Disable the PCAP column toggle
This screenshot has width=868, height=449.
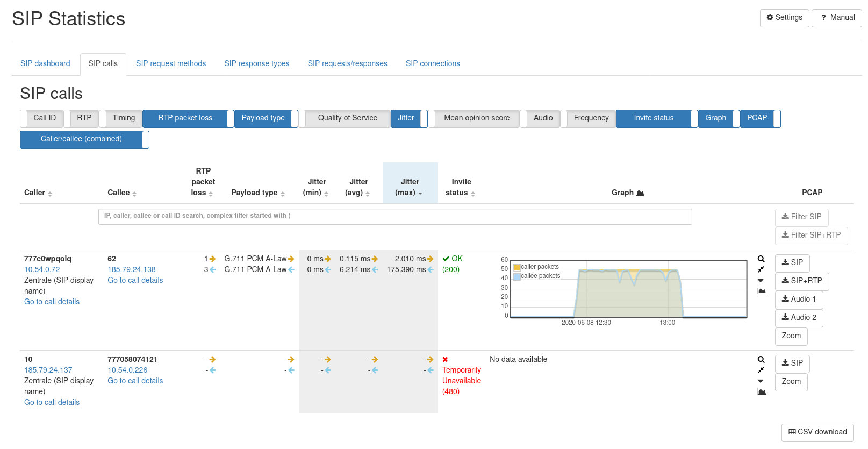click(761, 118)
